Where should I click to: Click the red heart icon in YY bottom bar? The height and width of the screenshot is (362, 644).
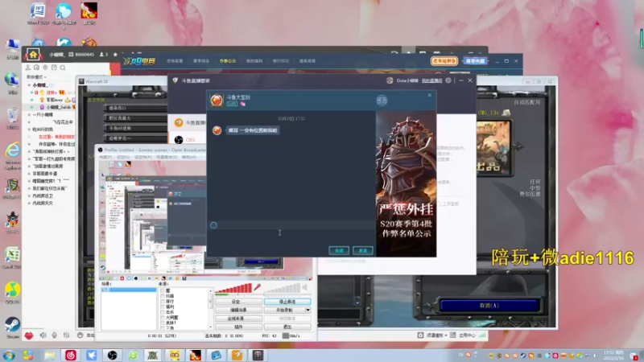pyautogui.click(x=29, y=335)
